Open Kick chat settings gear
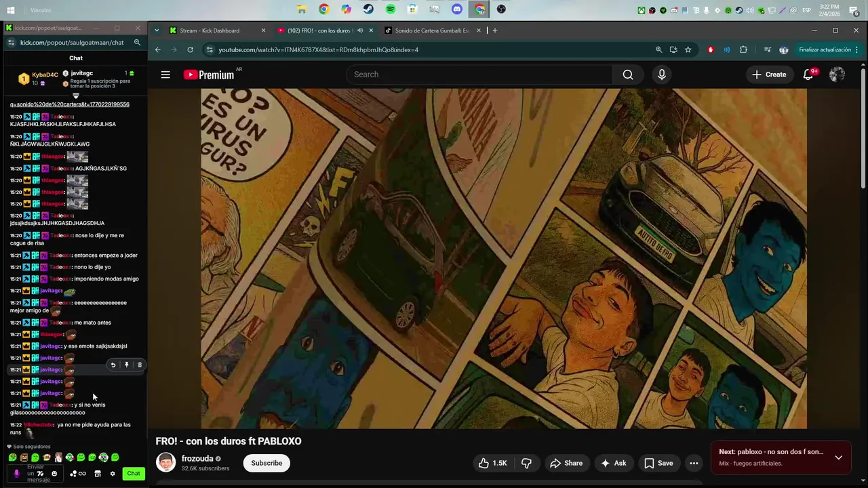868x488 pixels. pos(113,474)
